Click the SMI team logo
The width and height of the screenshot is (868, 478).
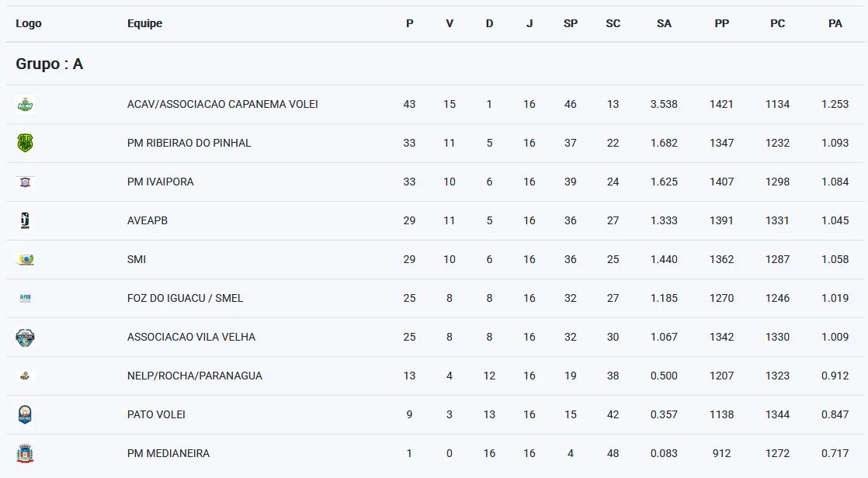click(25, 259)
